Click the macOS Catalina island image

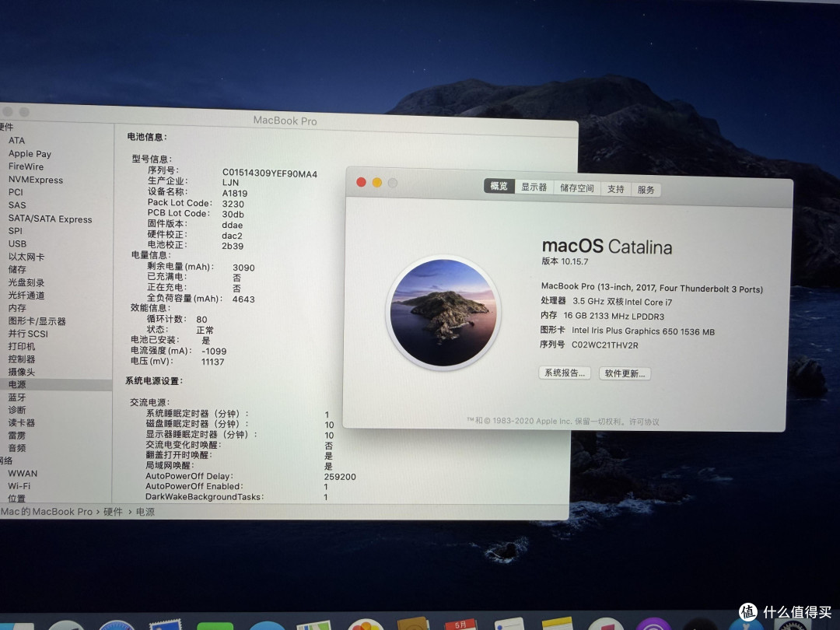coord(443,313)
